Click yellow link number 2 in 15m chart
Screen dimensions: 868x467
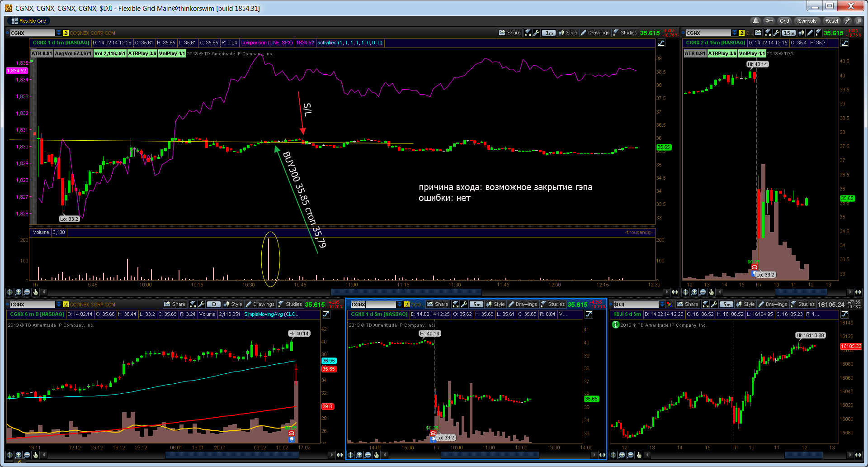741,33
